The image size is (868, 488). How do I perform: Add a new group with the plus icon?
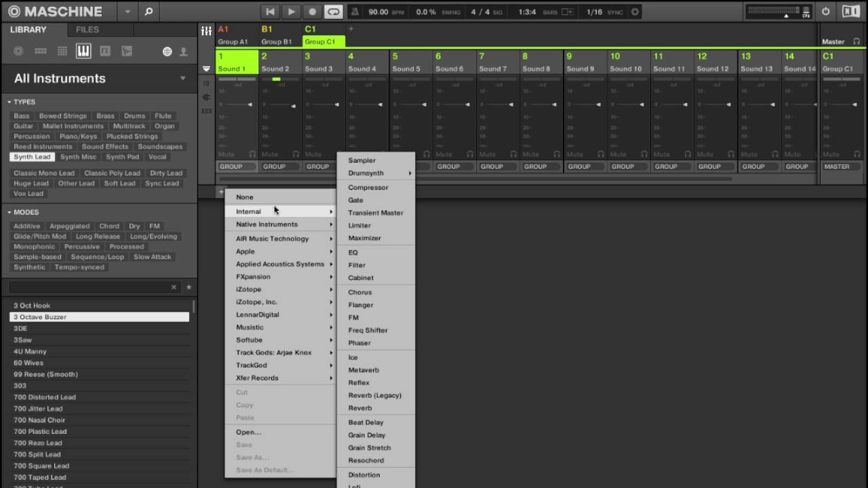pyautogui.click(x=351, y=29)
